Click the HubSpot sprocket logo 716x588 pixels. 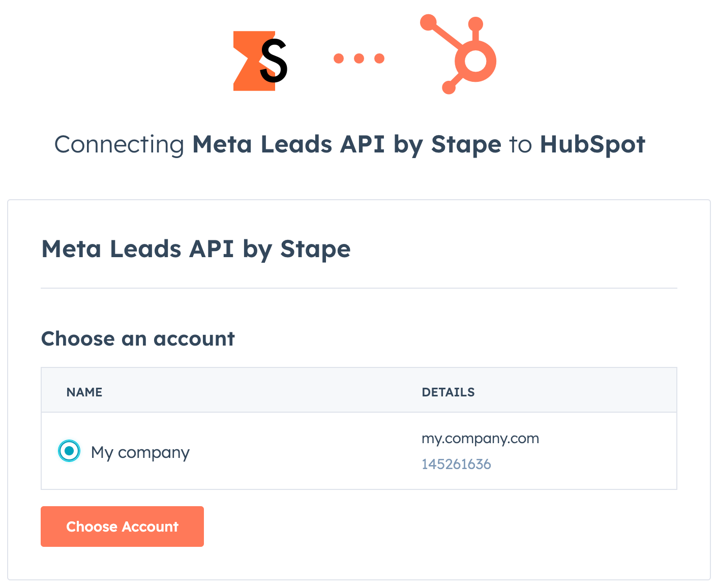[x=458, y=54]
